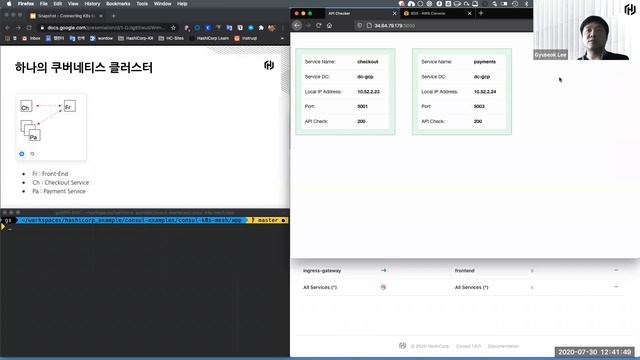Open the HC-Sites bookmarks folder
The width and height of the screenshot is (640, 360).
171,38
